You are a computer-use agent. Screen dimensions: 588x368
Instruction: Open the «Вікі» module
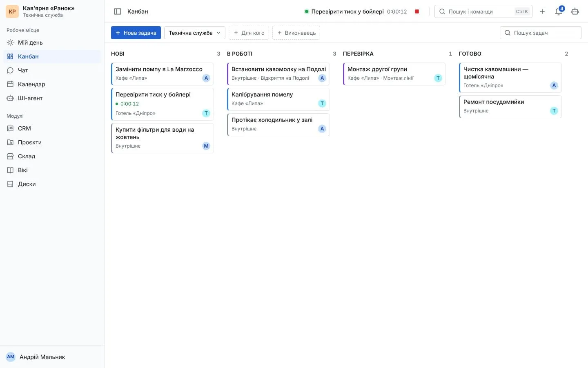(52, 170)
